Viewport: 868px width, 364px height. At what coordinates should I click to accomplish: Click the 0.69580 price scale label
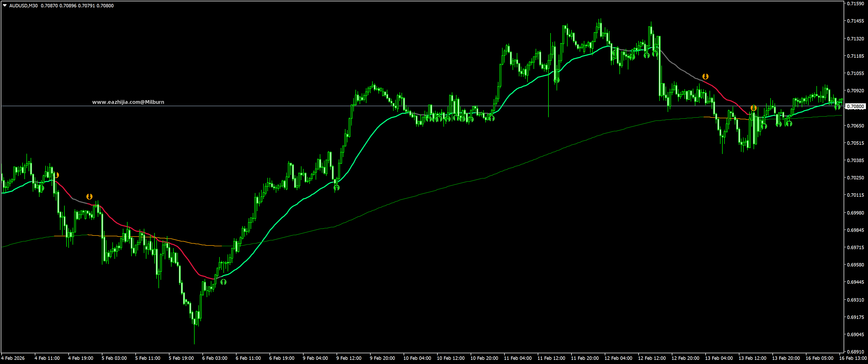pos(855,265)
